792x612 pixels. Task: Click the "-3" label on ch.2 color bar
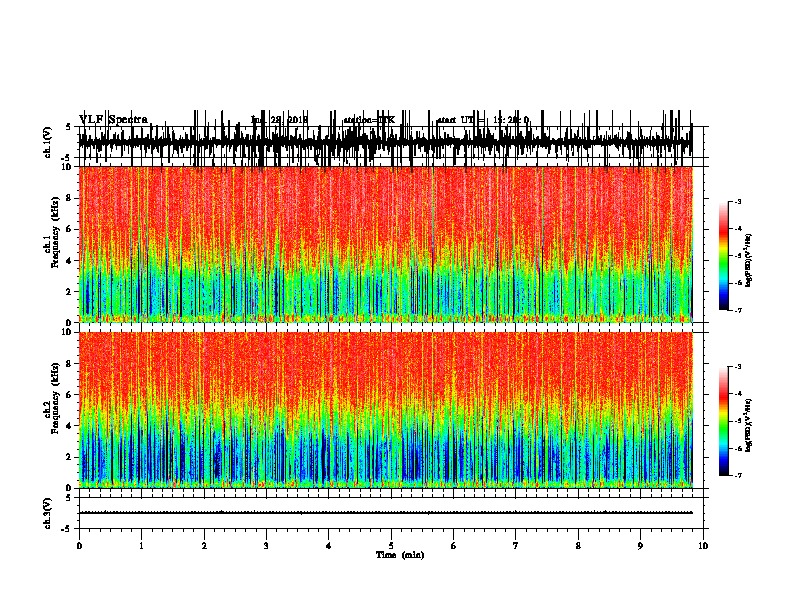(738, 367)
